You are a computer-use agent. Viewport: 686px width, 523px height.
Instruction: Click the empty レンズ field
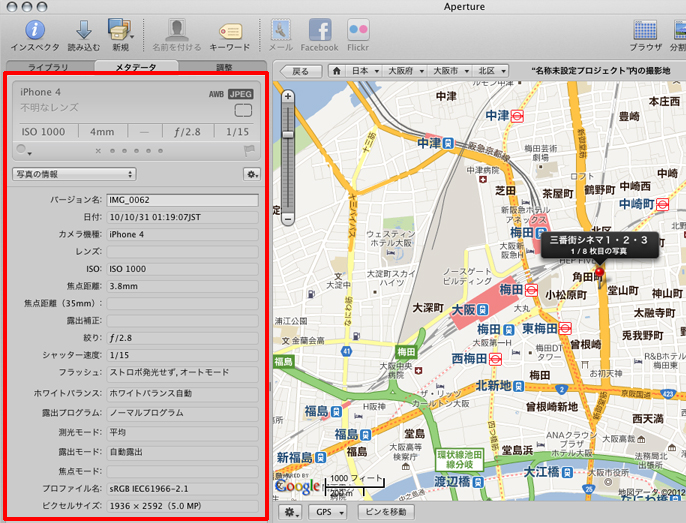[x=182, y=252]
